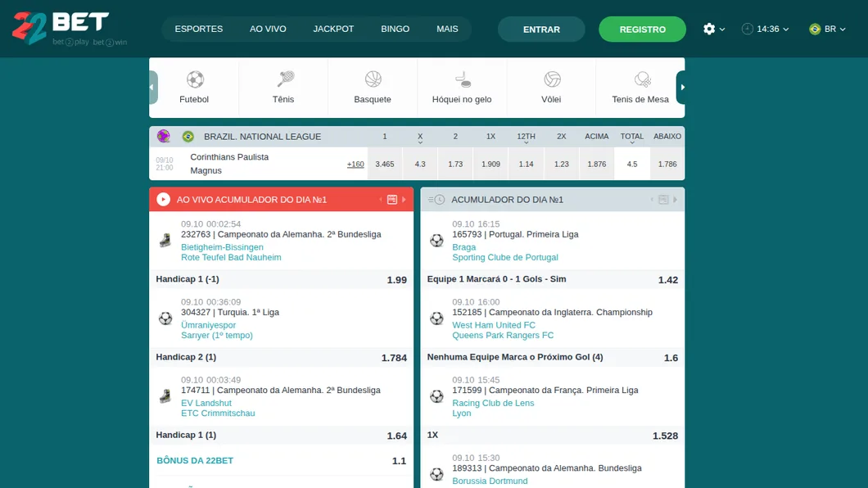Open the Bietigheim-Bissingen team link
The image size is (868, 488).
[x=222, y=247]
